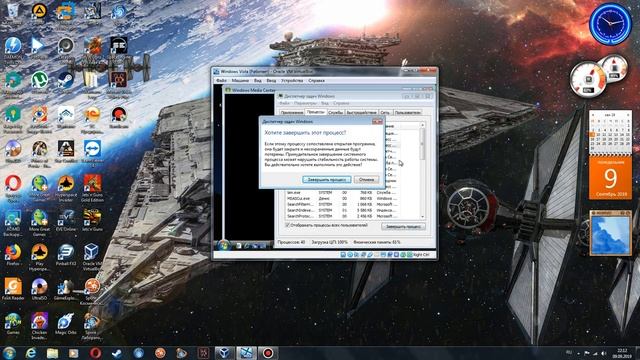The width and height of the screenshot is (640, 360).
Task: Open the Star Conflict desktop shortcut
Action: pos(65,152)
